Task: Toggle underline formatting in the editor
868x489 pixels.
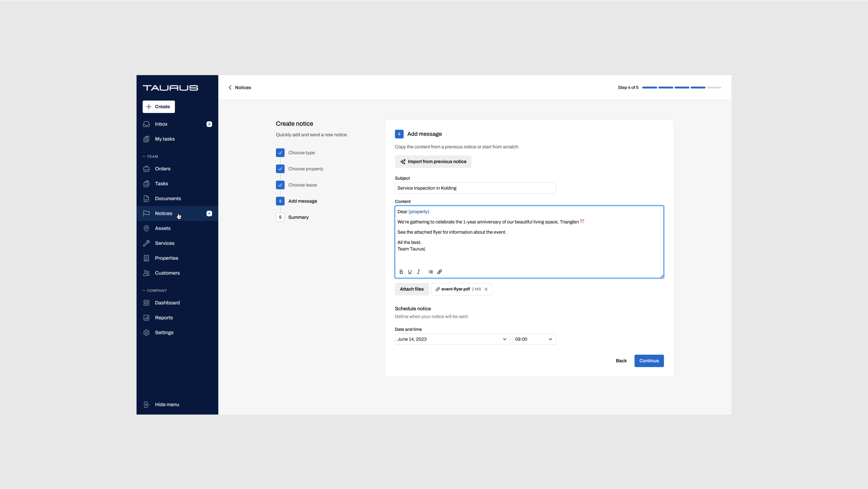Action: tap(410, 272)
